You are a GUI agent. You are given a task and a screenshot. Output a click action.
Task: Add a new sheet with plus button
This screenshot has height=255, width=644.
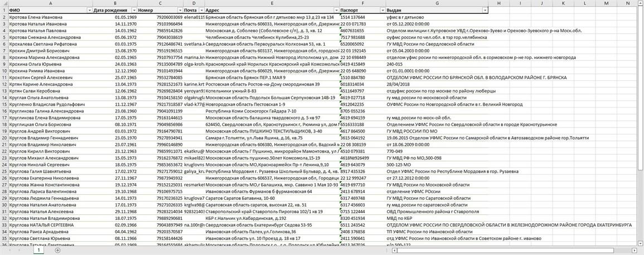click(x=57, y=249)
